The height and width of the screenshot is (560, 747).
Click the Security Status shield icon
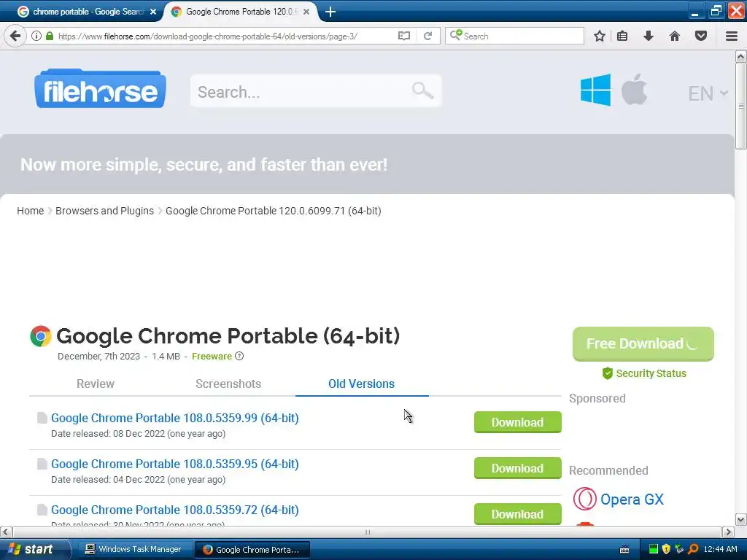pos(608,373)
